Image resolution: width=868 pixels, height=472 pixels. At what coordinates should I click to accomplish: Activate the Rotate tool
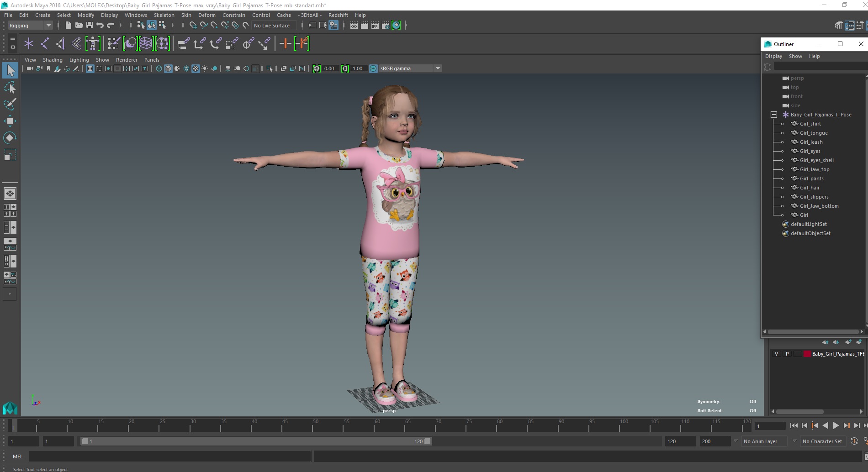pyautogui.click(x=10, y=138)
